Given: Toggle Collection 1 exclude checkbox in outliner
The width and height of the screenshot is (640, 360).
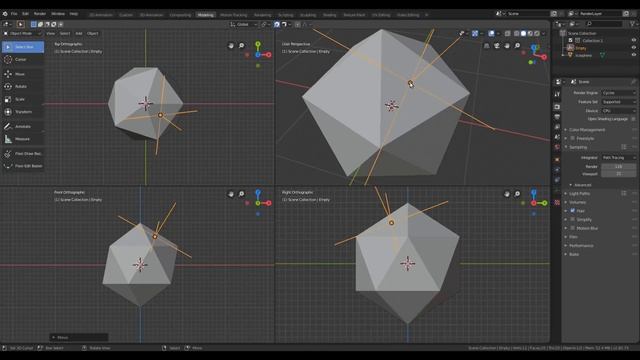Looking at the screenshot, I should (x=571, y=40).
